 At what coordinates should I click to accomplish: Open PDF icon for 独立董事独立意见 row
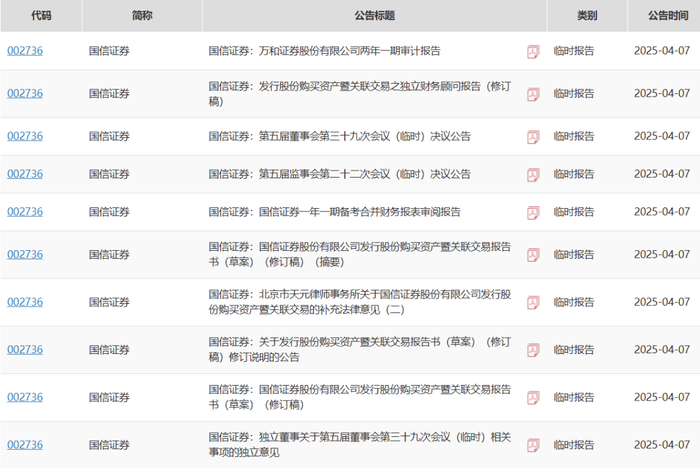[x=533, y=445]
